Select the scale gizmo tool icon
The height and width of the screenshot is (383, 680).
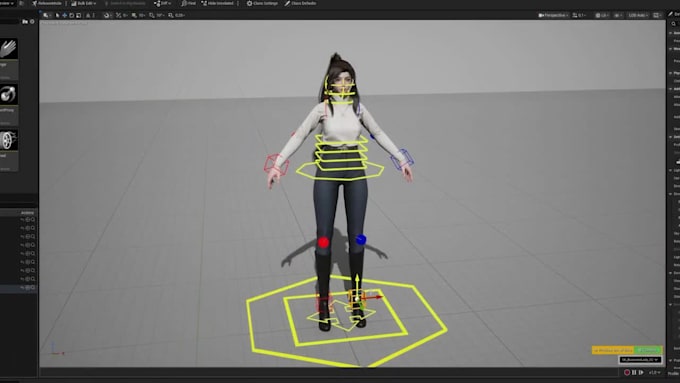tap(78, 15)
